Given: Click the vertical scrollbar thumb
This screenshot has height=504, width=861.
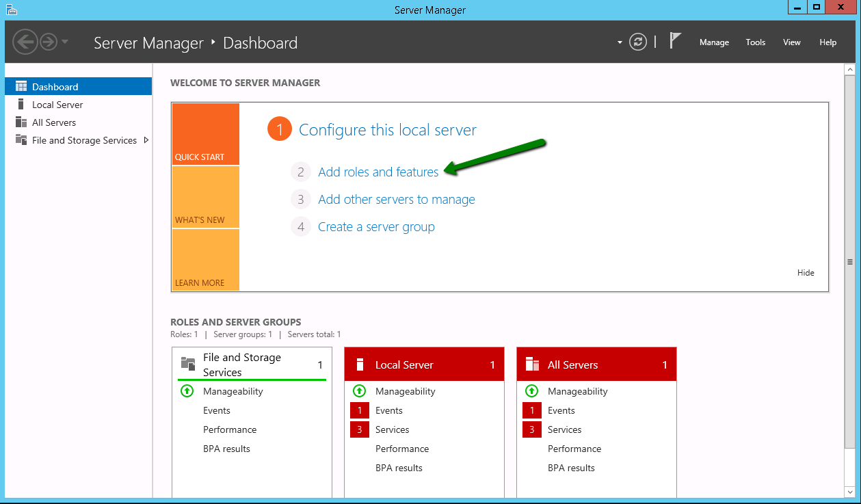Looking at the screenshot, I should [850, 262].
